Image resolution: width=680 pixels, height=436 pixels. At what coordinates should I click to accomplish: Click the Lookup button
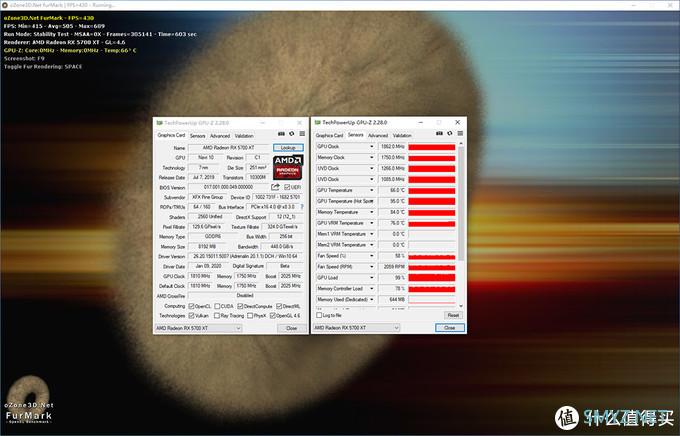(x=288, y=148)
